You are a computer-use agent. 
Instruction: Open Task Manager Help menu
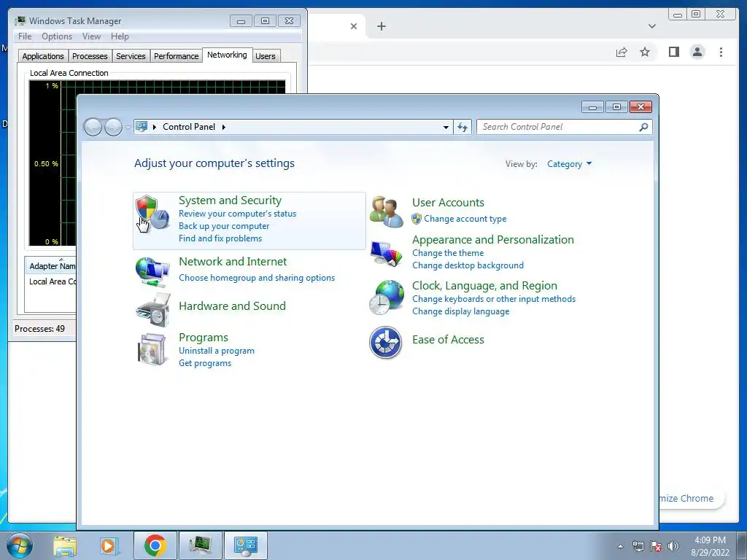120,36
